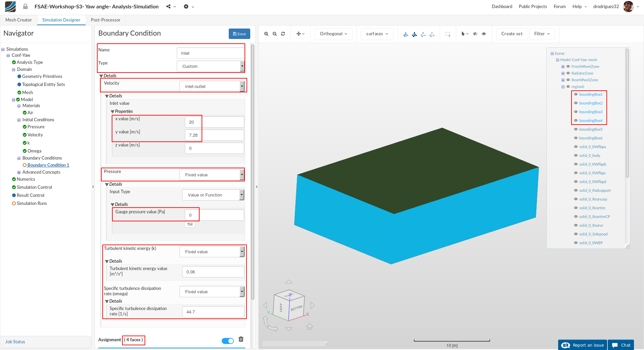Click the refresh view icon in toolbar
This screenshot has height=350, width=644.
(283, 34)
